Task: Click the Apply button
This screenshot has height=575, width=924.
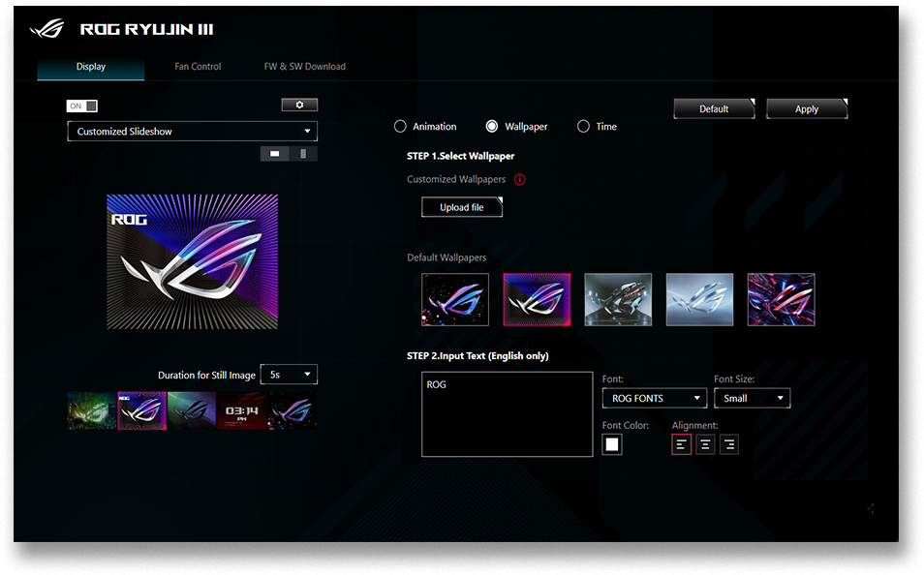Action: click(807, 109)
